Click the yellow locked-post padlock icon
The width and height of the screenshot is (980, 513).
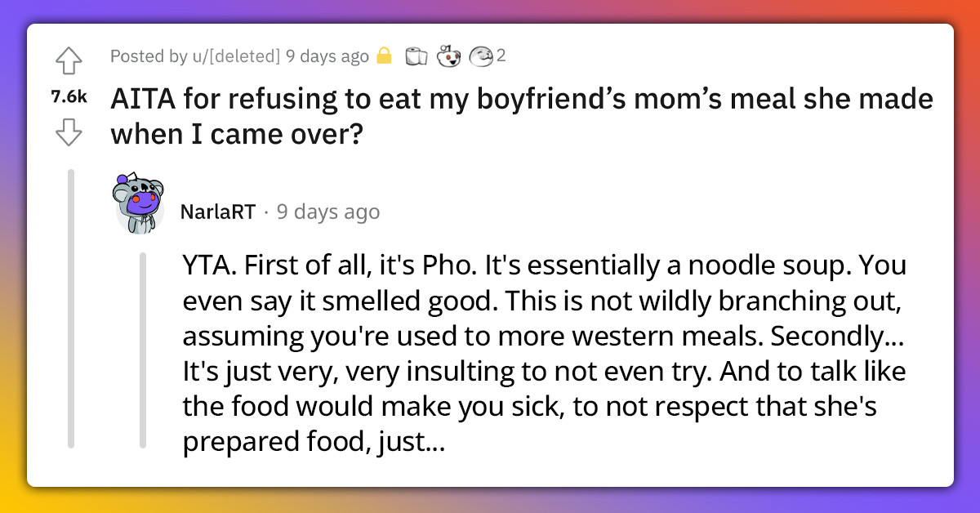point(384,56)
